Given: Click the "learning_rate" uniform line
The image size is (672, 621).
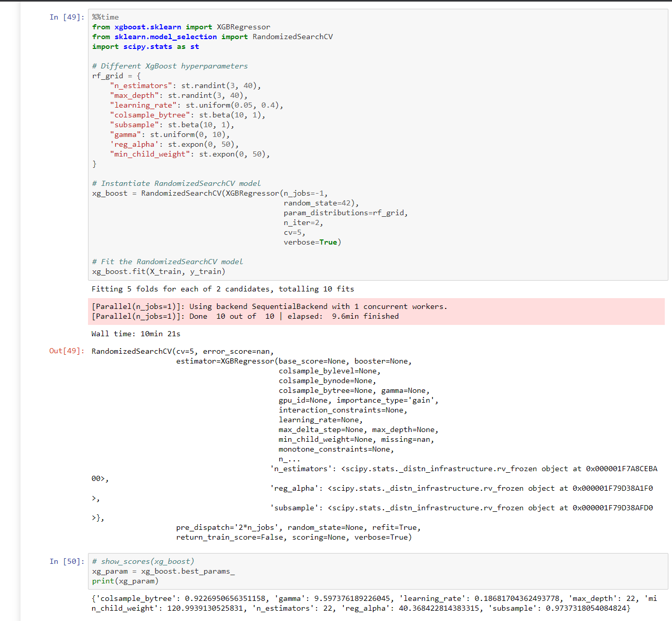Looking at the screenshot, I should (197, 105).
